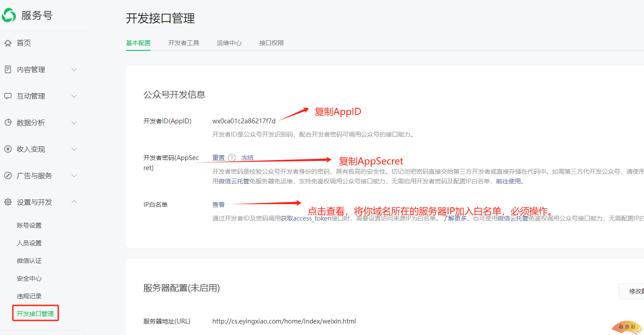Click the 广告与服务 compass icon

[8, 175]
